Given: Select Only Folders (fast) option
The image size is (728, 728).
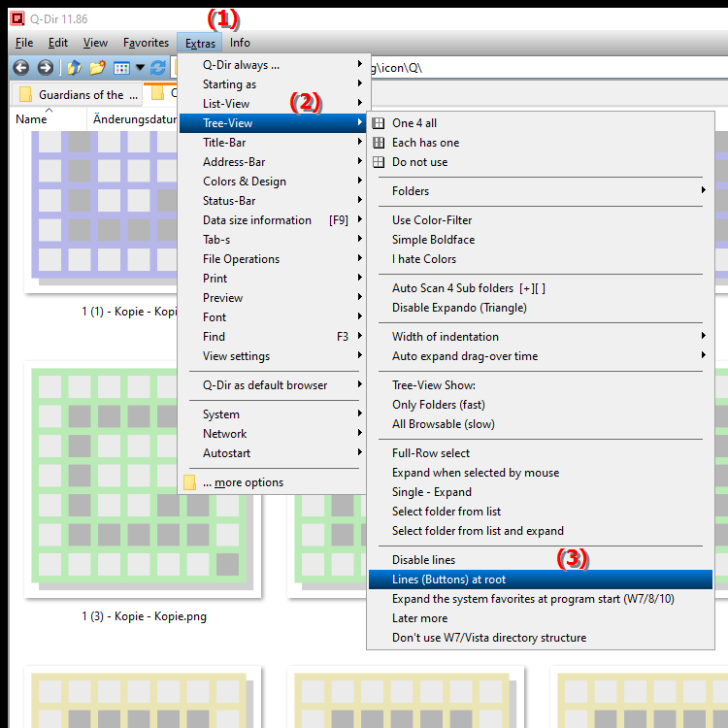Looking at the screenshot, I should point(541,405).
